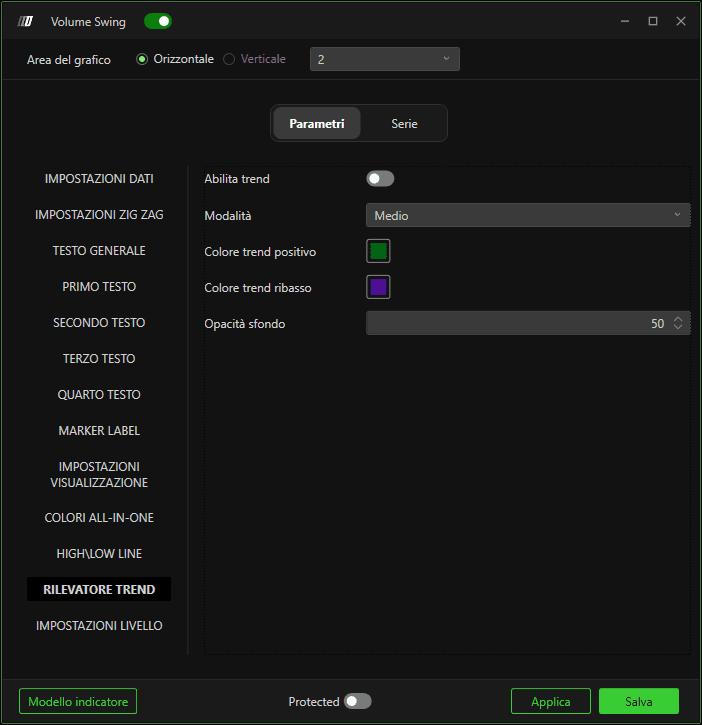Open IMPOSTAZIONI LIVELLO section
Viewport: 702px width, 725px height.
99,626
